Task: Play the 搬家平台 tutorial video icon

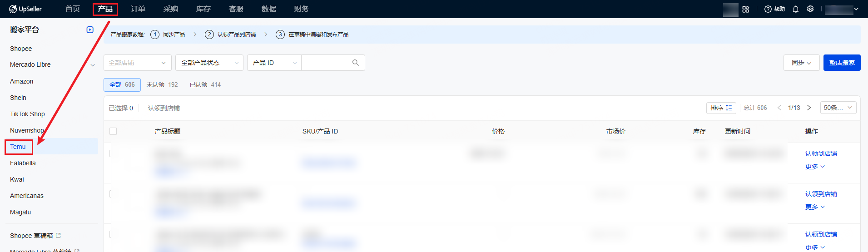Action: 90,30
